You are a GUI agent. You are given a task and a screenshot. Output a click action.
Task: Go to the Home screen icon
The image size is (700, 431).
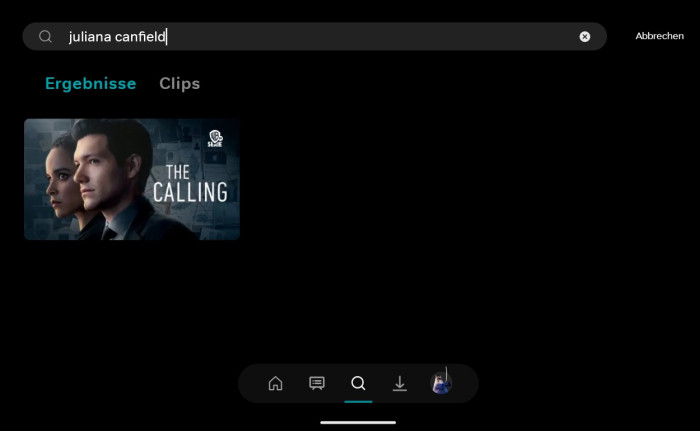click(x=276, y=383)
